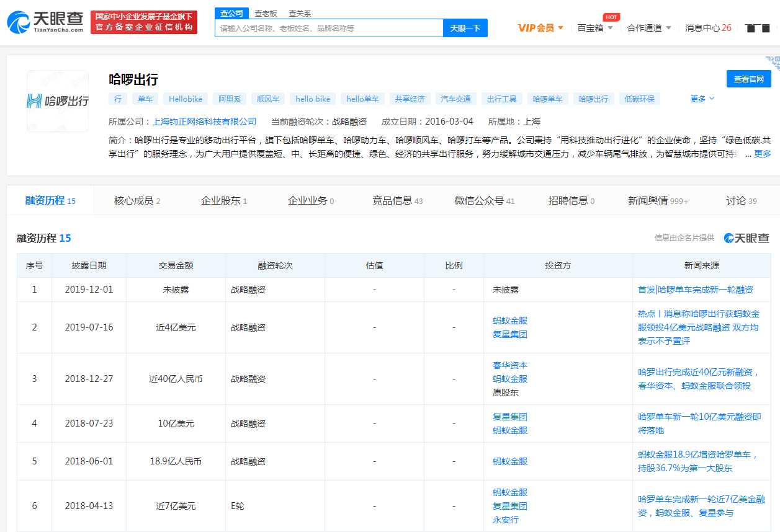Viewport: 780px width, 532px height.
Task: Select the 低碳环保 tag
Action: [640, 99]
